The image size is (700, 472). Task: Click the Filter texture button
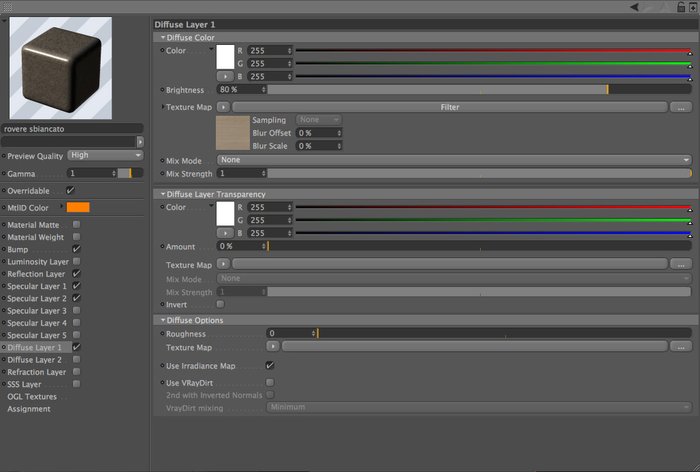(450, 107)
